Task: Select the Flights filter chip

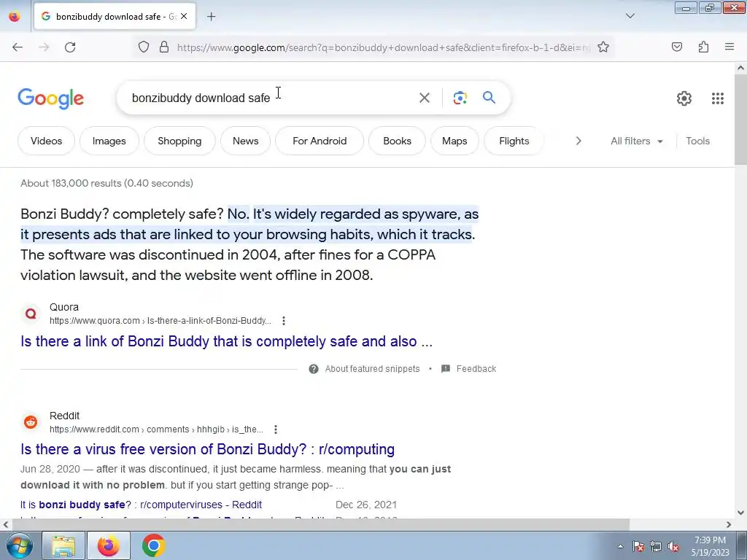Action: tap(514, 141)
